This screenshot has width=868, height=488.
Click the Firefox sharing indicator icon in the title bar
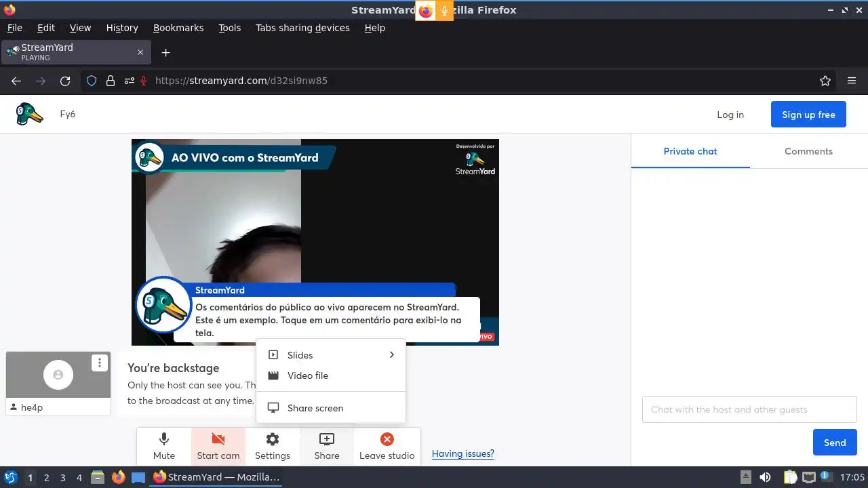pos(425,11)
